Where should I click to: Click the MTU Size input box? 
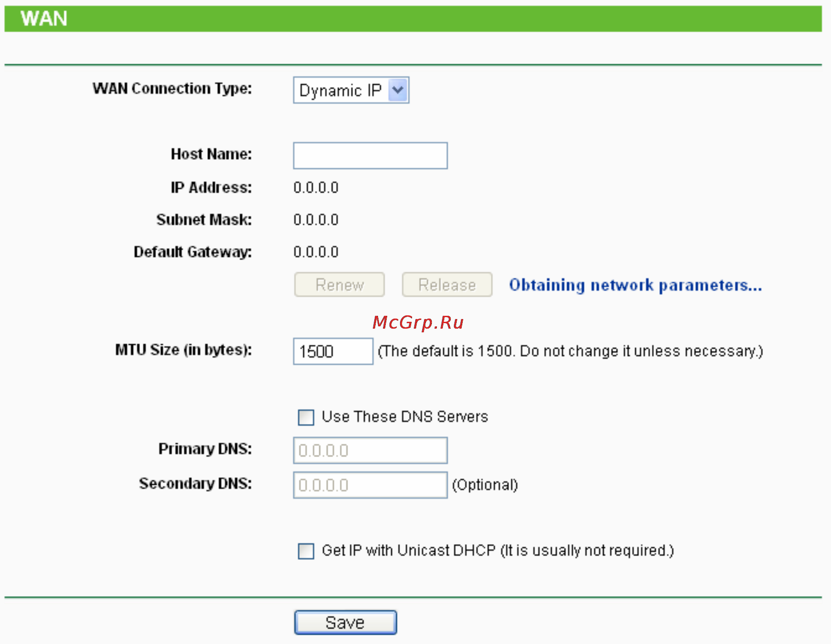click(x=333, y=351)
